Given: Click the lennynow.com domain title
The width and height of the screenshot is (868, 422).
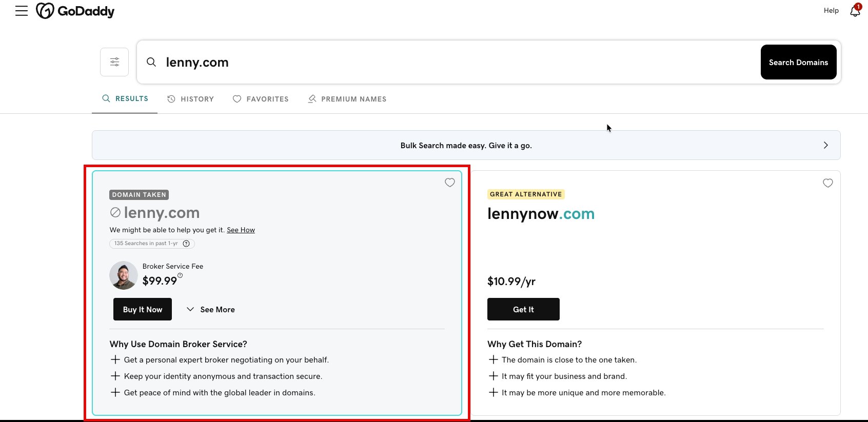Looking at the screenshot, I should (541, 213).
